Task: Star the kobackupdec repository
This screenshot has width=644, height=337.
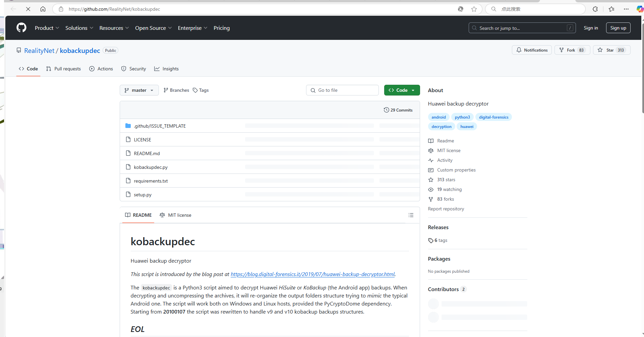Action: coord(611,50)
